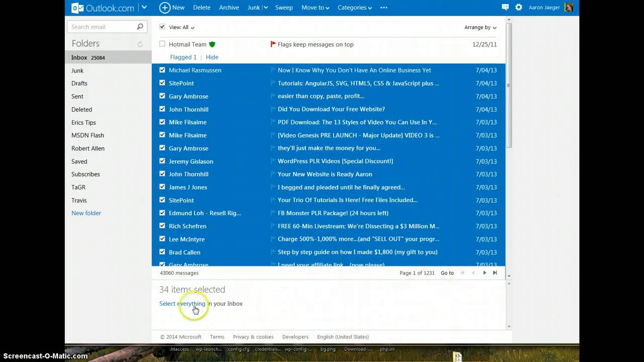Toggle the select-all checkbox beside View

tap(162, 27)
